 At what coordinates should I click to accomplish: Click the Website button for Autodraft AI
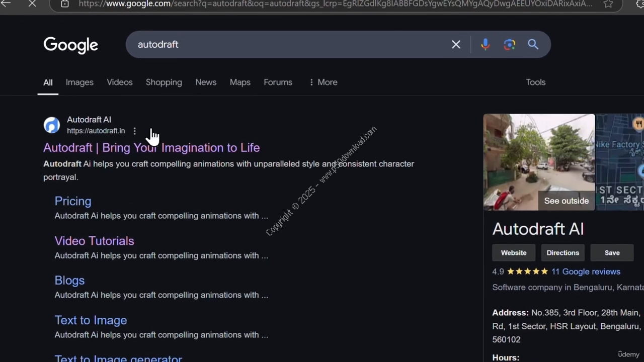pyautogui.click(x=514, y=253)
